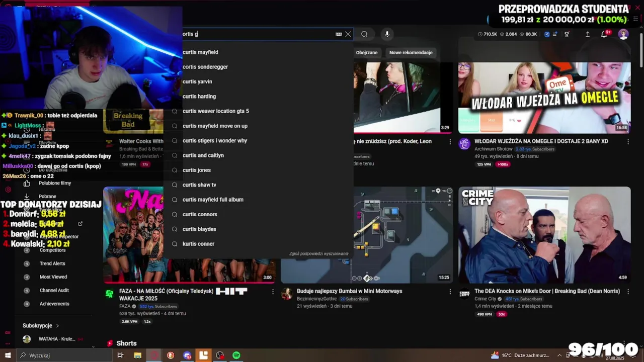Click the list icon next to vidIQ badge
644x362 pixels.
[x=555, y=34]
